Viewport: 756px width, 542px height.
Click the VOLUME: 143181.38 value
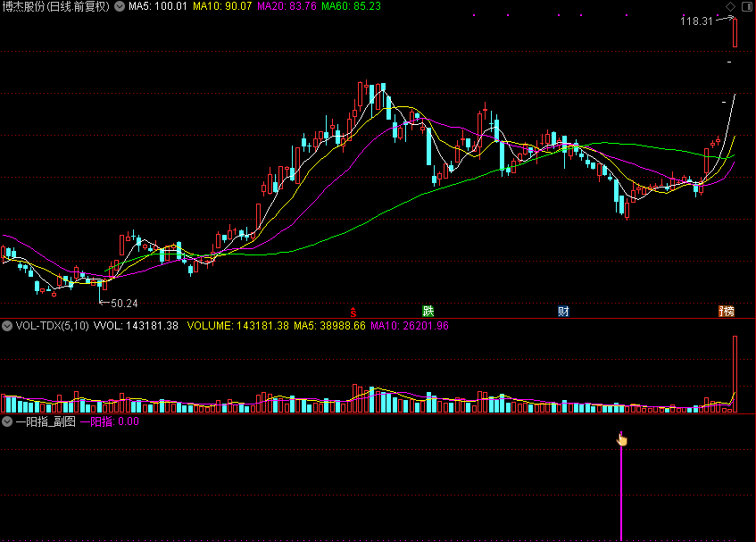coord(238,326)
